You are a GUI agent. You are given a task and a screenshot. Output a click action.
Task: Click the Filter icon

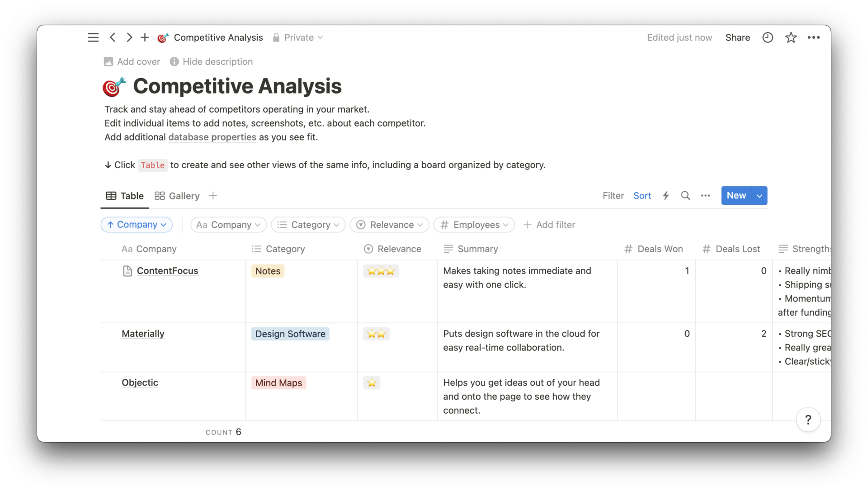(x=613, y=195)
